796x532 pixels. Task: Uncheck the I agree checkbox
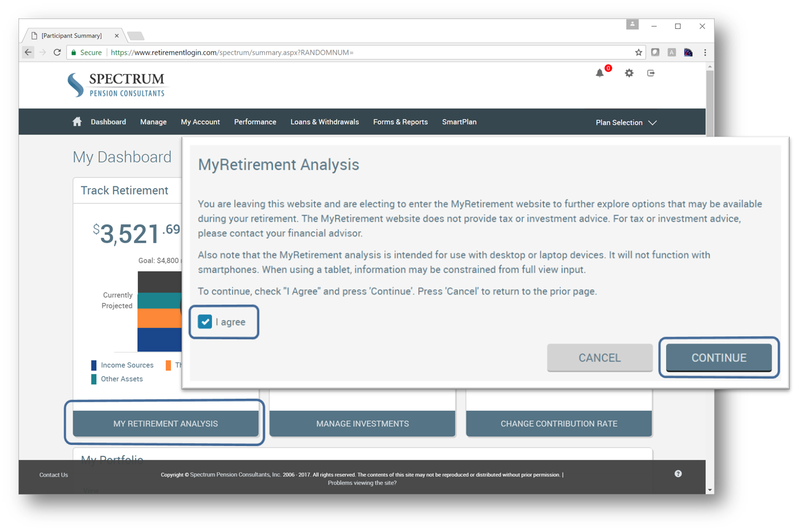(x=205, y=321)
